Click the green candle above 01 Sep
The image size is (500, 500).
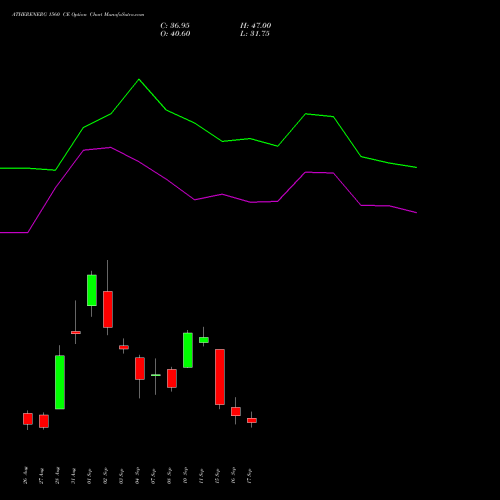pos(92,290)
